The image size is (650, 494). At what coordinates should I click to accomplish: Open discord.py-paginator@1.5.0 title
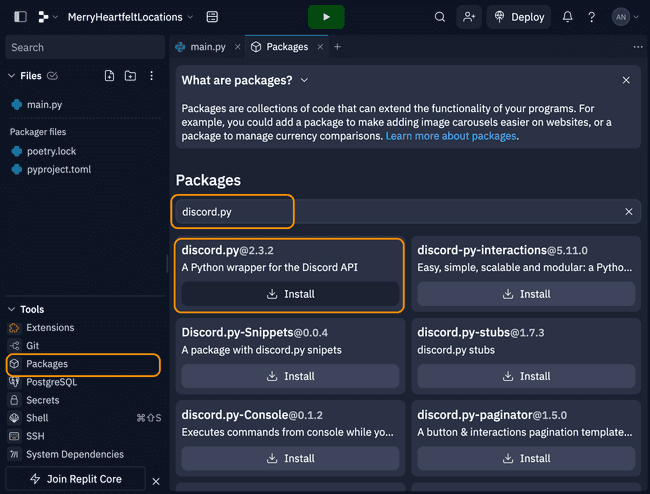point(492,415)
